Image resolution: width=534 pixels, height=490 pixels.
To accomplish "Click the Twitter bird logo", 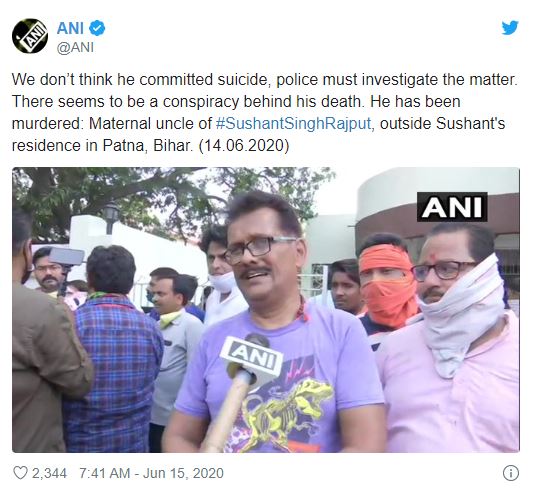I will [x=510, y=28].
